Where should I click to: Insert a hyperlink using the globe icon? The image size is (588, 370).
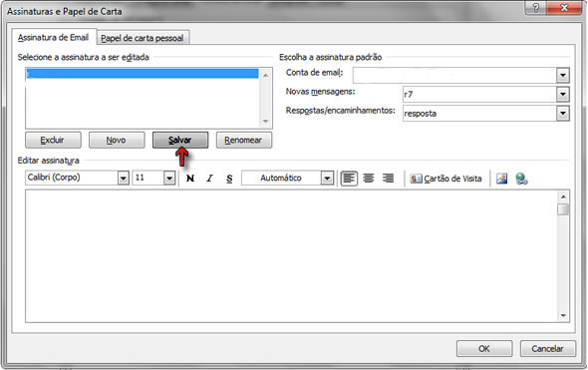(x=521, y=179)
